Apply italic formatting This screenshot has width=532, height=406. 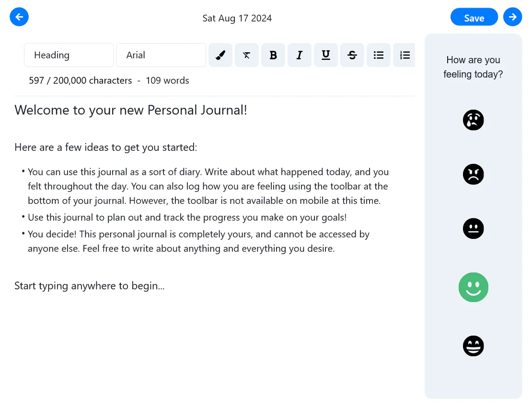[x=299, y=55]
